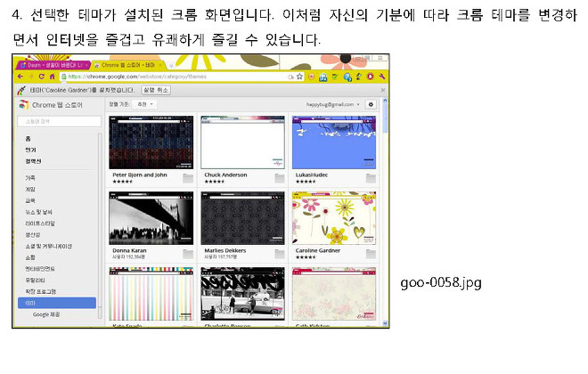Select the 엔터테인먼트 category

(x=40, y=269)
